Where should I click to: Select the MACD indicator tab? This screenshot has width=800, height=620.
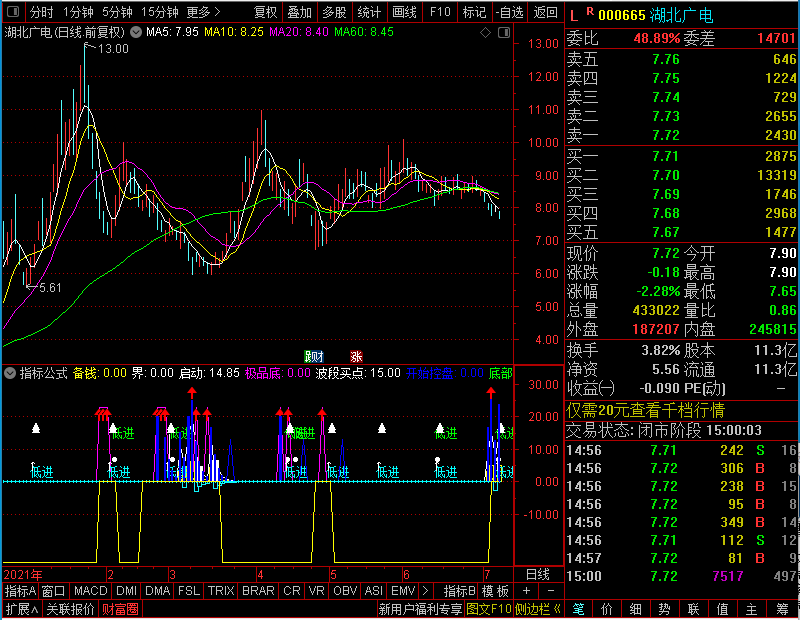[90, 591]
